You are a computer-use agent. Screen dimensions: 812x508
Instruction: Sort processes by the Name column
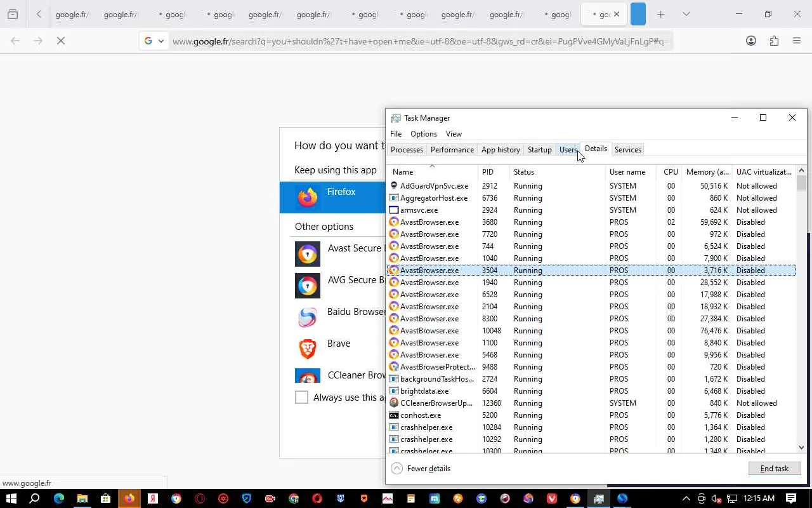coord(432,172)
